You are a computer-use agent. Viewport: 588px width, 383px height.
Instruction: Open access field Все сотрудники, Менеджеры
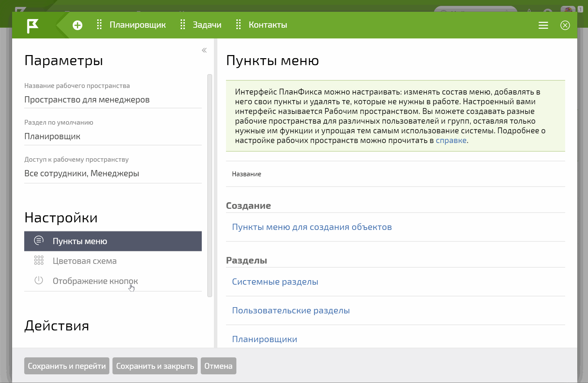(113, 173)
